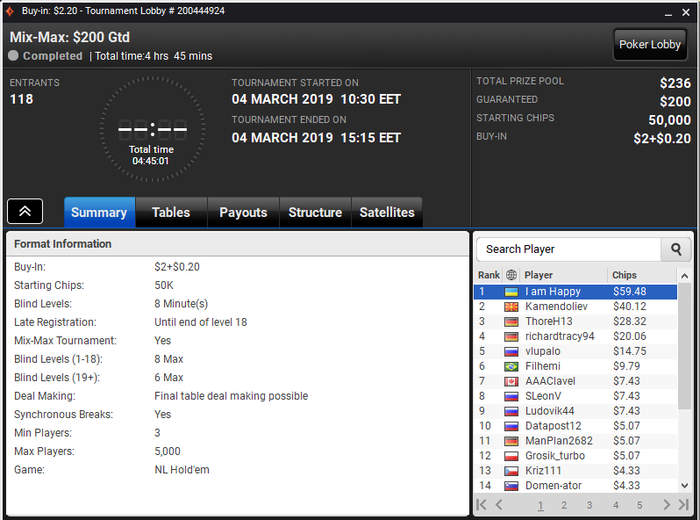Screen dimensions: 700x520
Task: Jump to last page of players
Action: click(x=683, y=505)
